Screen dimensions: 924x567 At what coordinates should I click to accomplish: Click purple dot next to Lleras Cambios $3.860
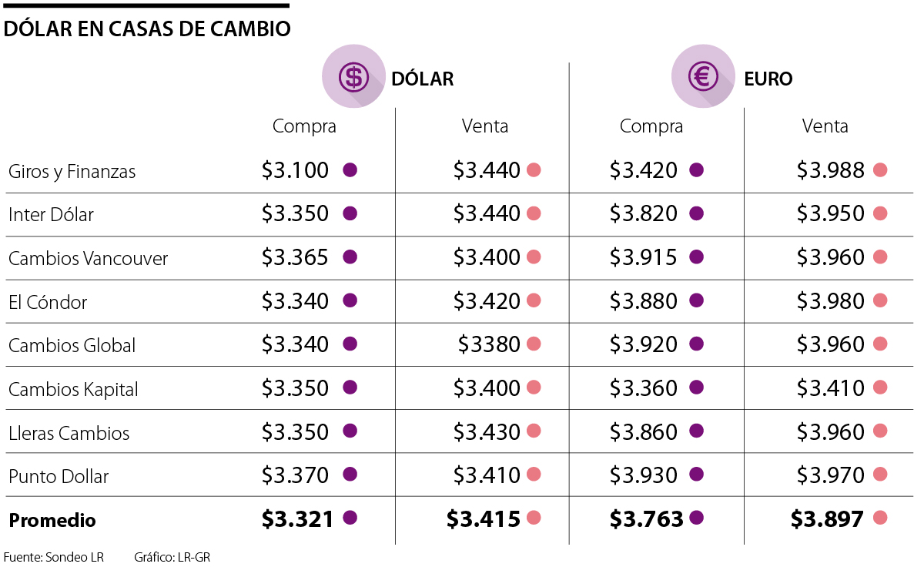pyautogui.click(x=696, y=431)
